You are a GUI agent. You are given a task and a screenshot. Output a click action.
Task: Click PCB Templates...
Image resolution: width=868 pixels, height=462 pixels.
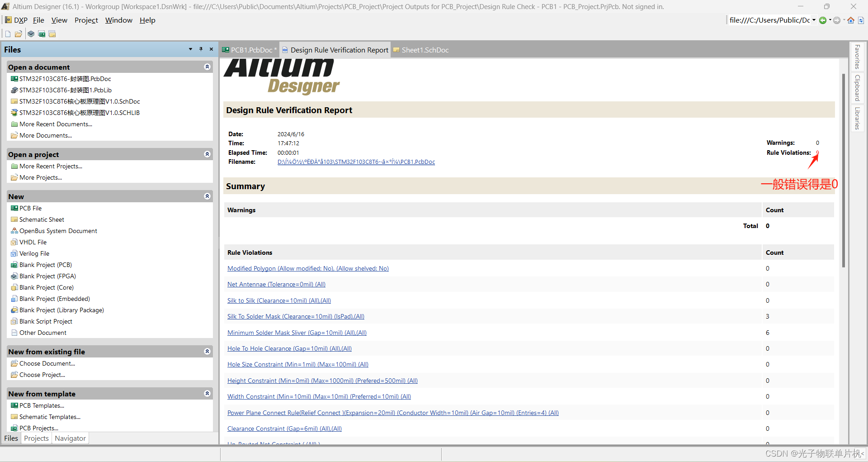coord(42,405)
